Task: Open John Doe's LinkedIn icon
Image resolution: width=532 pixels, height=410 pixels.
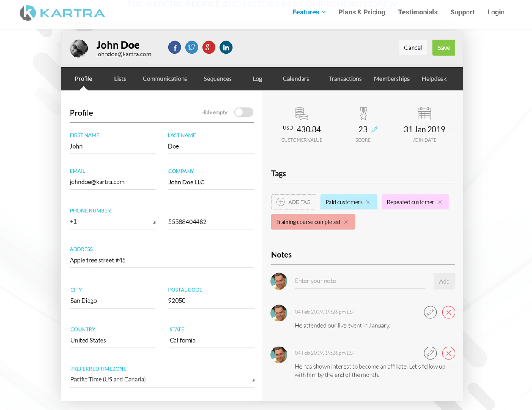Action: point(226,47)
